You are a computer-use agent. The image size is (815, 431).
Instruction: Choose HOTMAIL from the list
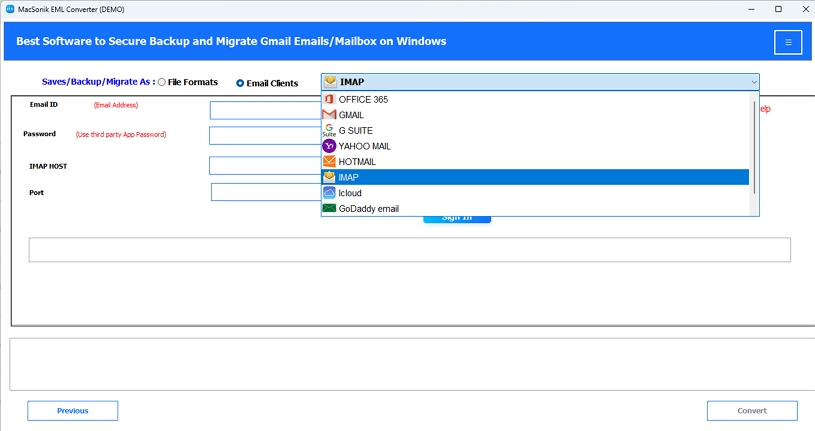coord(535,162)
